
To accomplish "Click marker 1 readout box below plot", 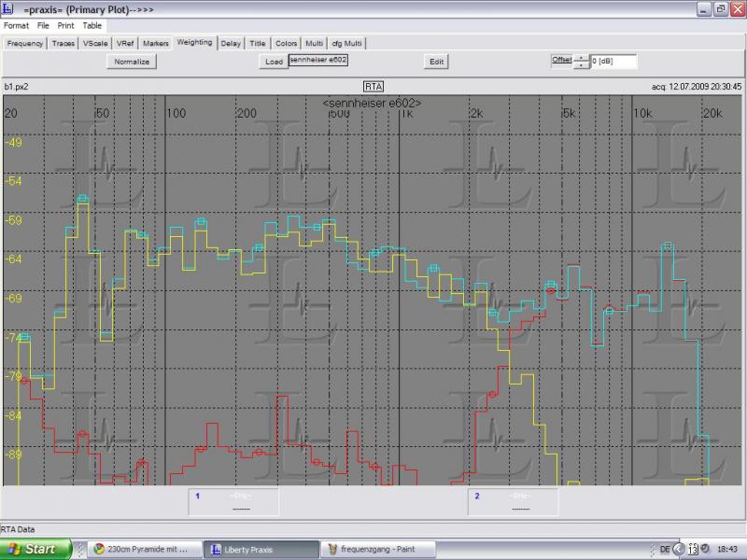I will (x=233, y=502).
